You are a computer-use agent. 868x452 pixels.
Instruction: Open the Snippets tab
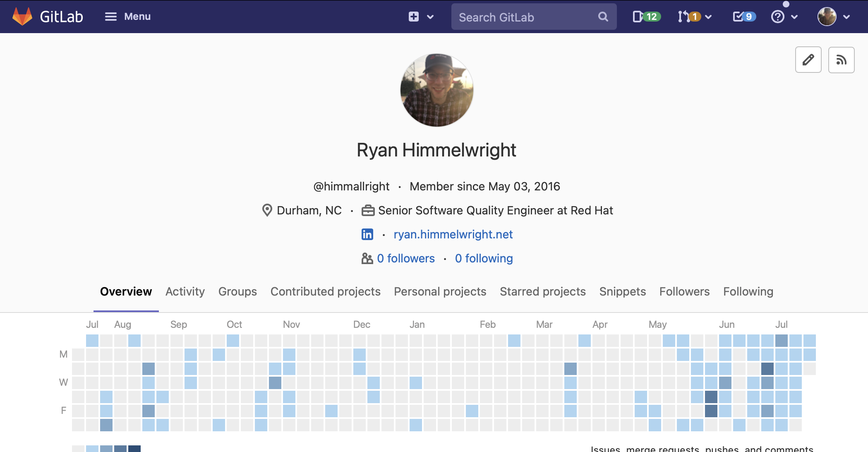coord(622,291)
